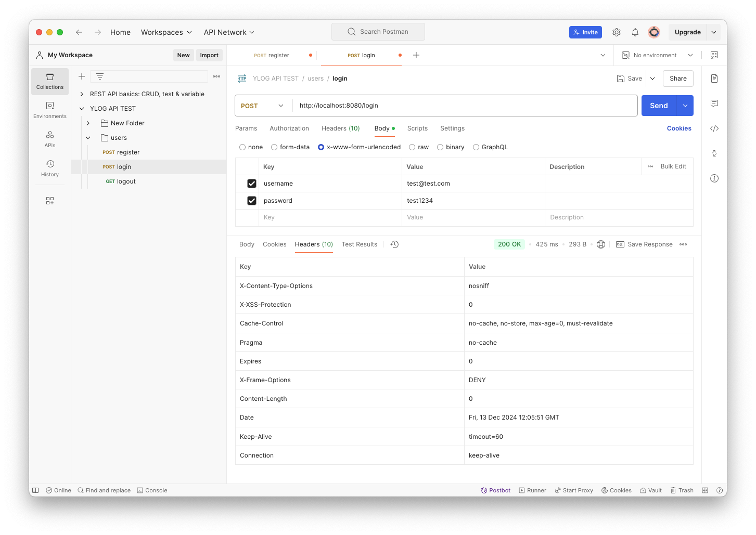Open the comments icon in right sidebar
The height and width of the screenshot is (535, 756).
(x=714, y=103)
